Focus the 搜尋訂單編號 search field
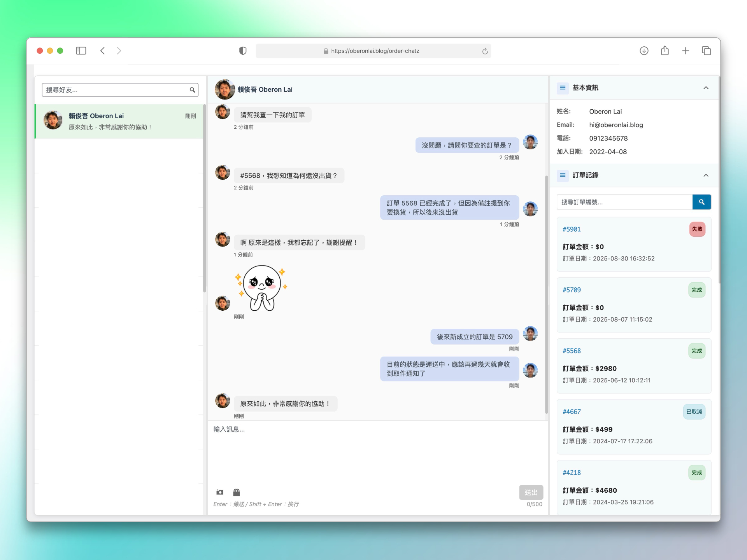This screenshot has width=747, height=560. (624, 202)
